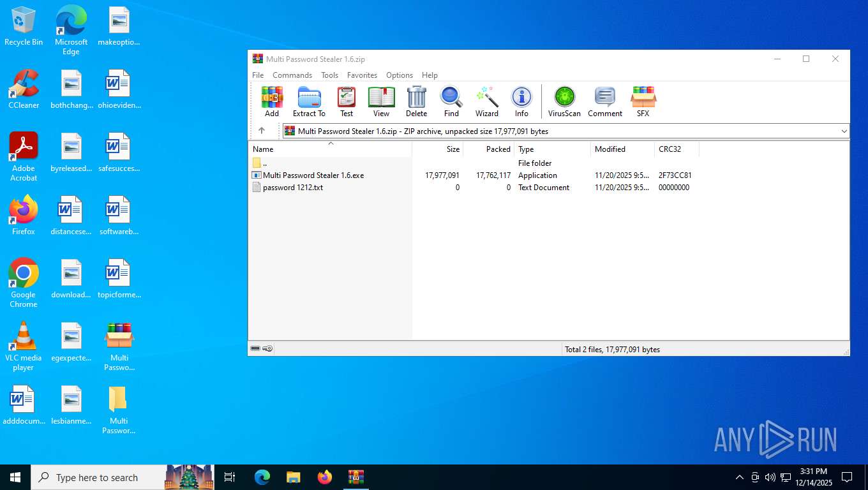This screenshot has width=868, height=490.
Task: Select the parent folder '..' row
Action: (474, 163)
